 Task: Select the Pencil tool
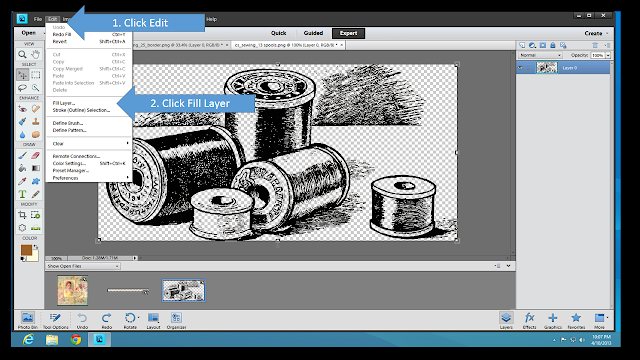[36, 194]
